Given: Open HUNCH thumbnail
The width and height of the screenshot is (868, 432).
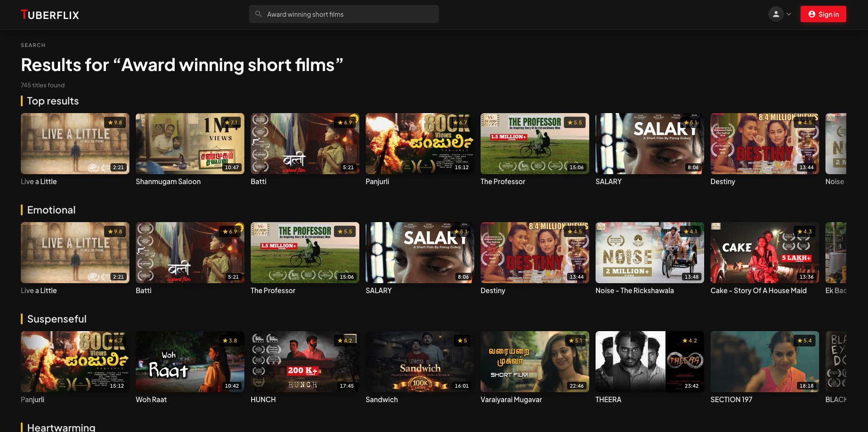Looking at the screenshot, I should coord(305,361).
